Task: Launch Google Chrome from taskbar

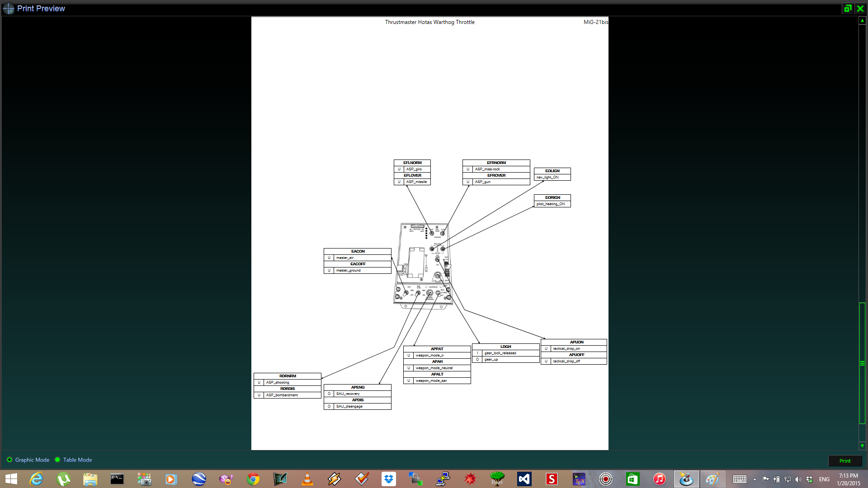Action: coord(253,479)
